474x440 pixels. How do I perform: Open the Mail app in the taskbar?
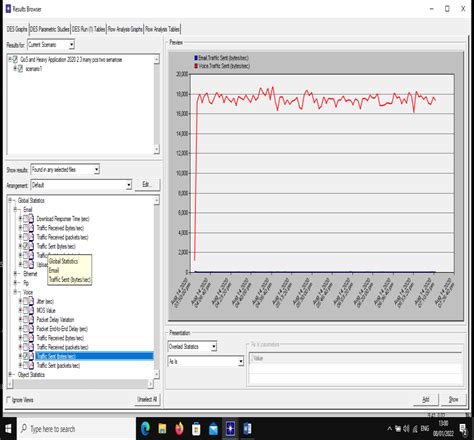pos(213,429)
